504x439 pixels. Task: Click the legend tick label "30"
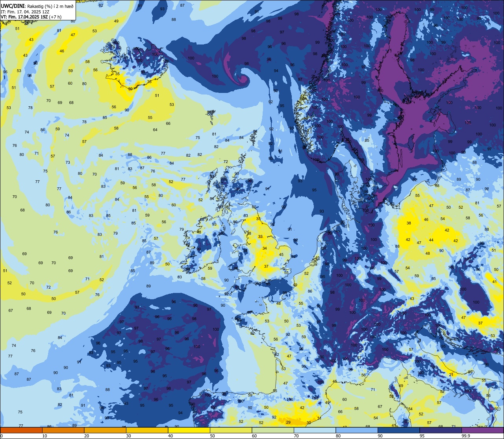[x=128, y=436]
